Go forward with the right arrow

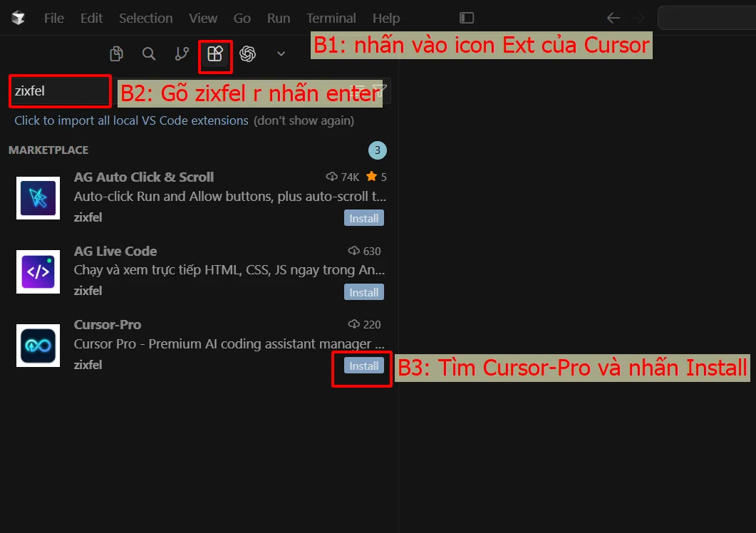638,18
